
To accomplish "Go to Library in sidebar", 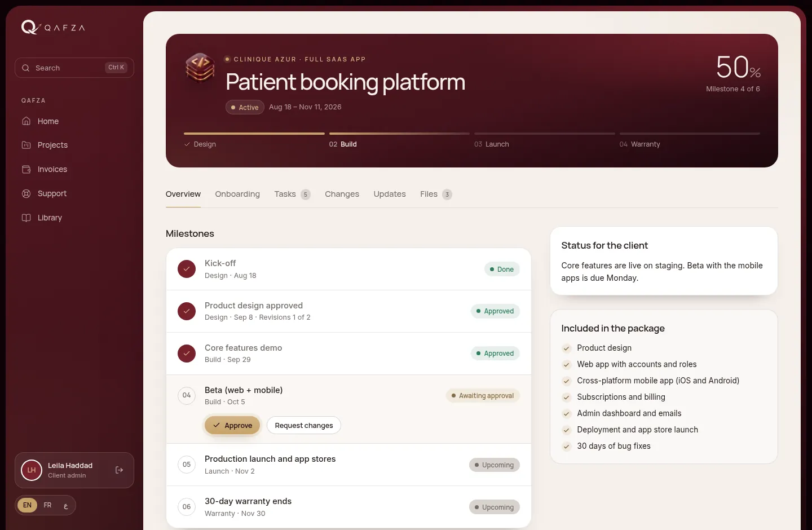I will (x=74, y=218).
